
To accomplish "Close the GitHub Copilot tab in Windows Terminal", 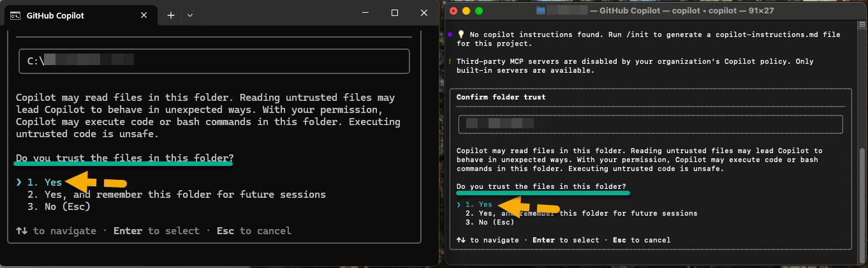I will click(x=143, y=15).
